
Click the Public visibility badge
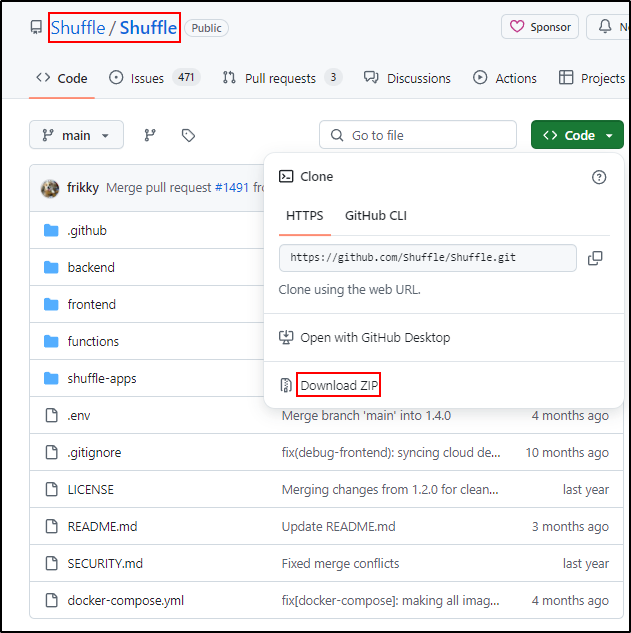click(206, 28)
